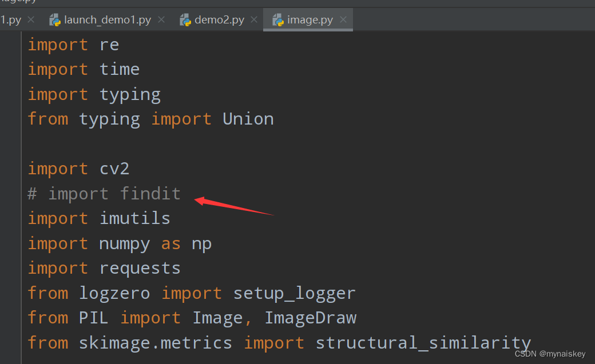Click the Python file icon on image.py tab
This screenshot has height=364, width=595.
(278, 20)
